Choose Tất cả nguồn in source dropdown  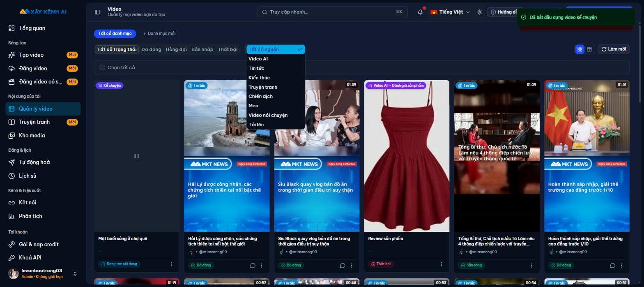point(276,49)
